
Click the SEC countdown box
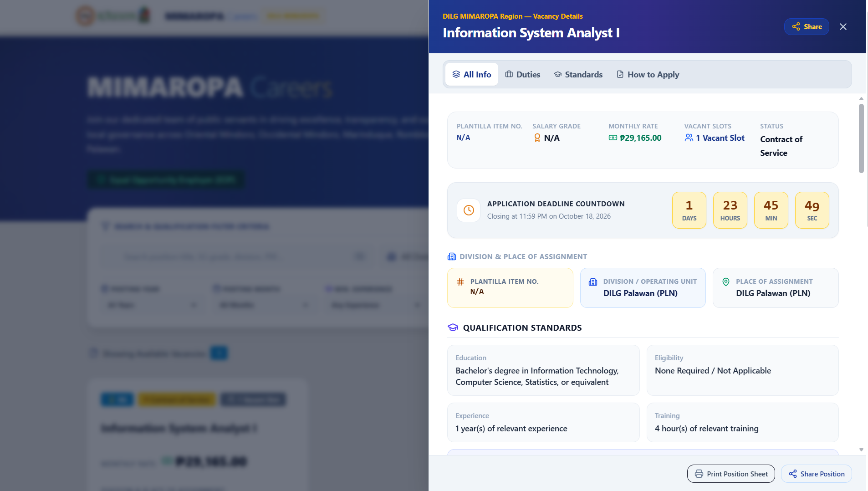[812, 210]
